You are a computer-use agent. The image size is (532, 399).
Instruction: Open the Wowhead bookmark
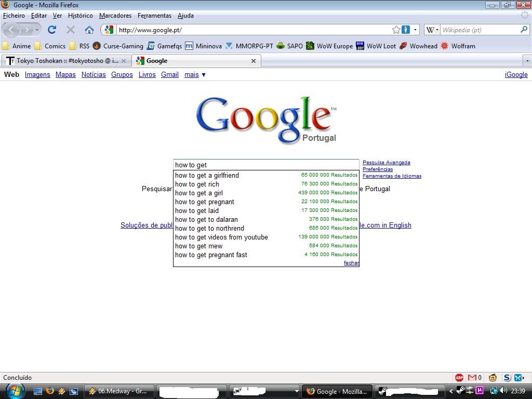pyautogui.click(x=418, y=46)
